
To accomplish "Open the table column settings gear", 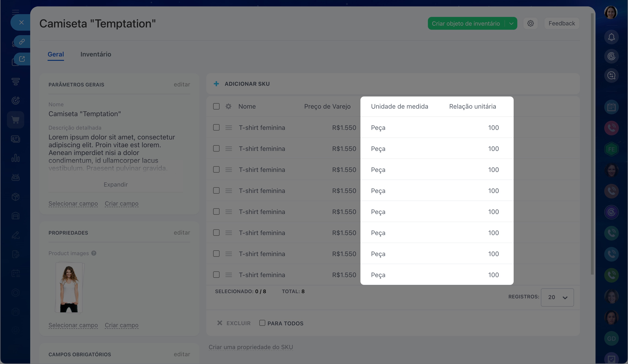I will click(x=228, y=106).
